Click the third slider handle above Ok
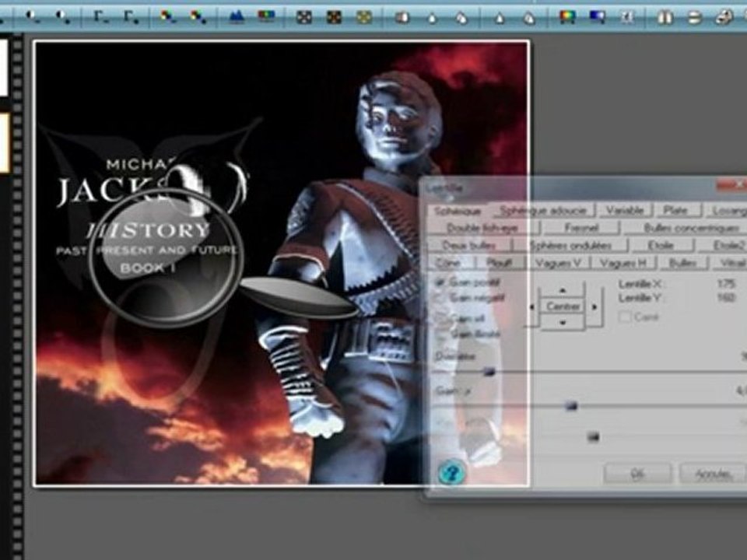This screenshot has width=747, height=560. coord(593,436)
